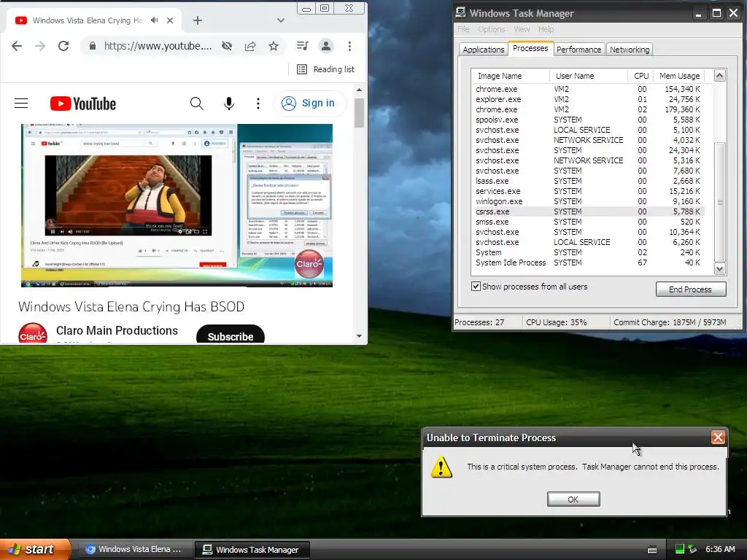
Task: Select spoolsv.exe process row
Action: [589, 120]
